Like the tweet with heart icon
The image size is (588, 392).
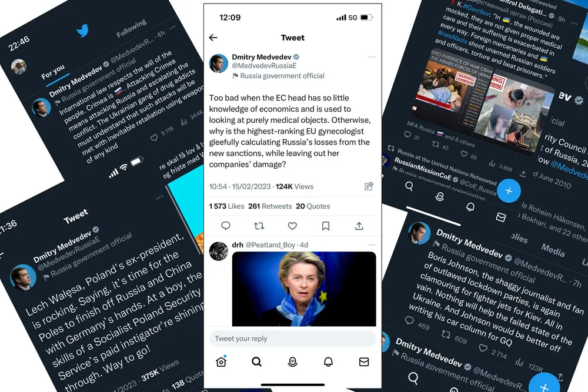coord(292,226)
